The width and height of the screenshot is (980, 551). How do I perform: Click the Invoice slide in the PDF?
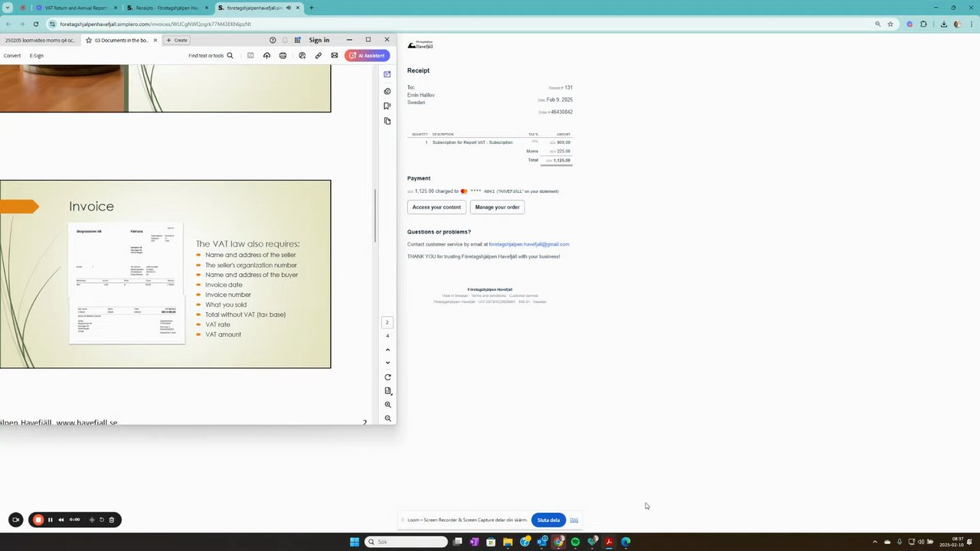pyautogui.click(x=165, y=274)
